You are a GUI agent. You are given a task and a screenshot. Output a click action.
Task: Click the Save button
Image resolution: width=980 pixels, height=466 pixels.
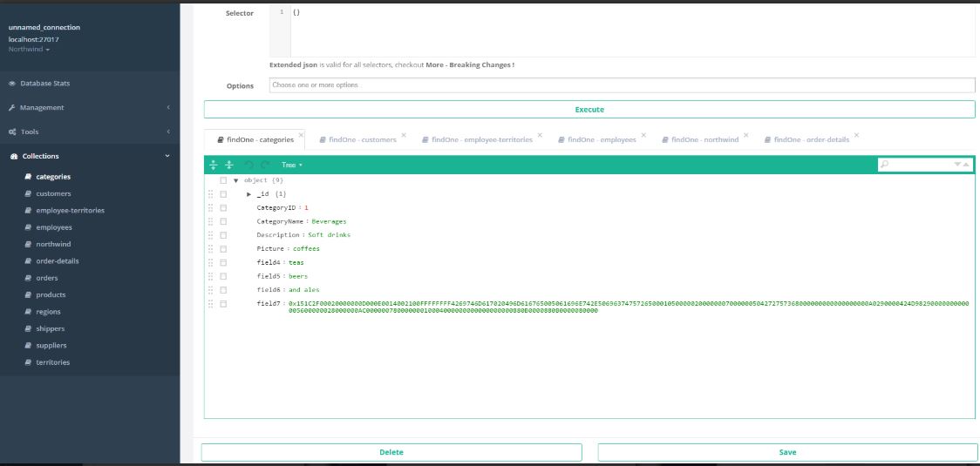[x=786, y=452]
